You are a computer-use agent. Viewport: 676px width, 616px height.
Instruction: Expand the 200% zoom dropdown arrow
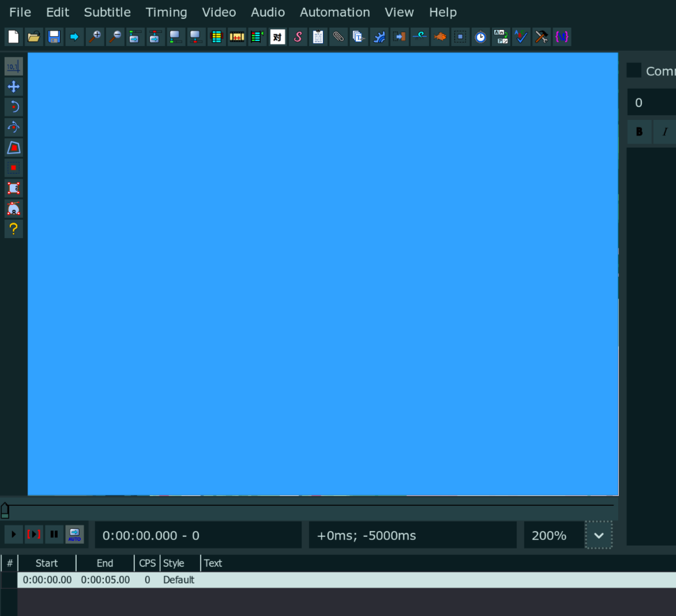pyautogui.click(x=598, y=535)
